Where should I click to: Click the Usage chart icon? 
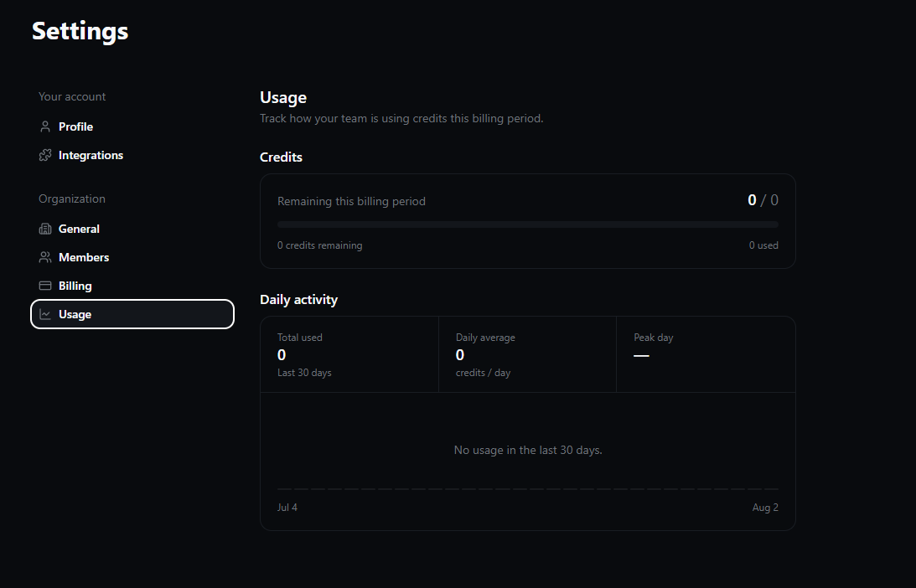[x=45, y=314]
